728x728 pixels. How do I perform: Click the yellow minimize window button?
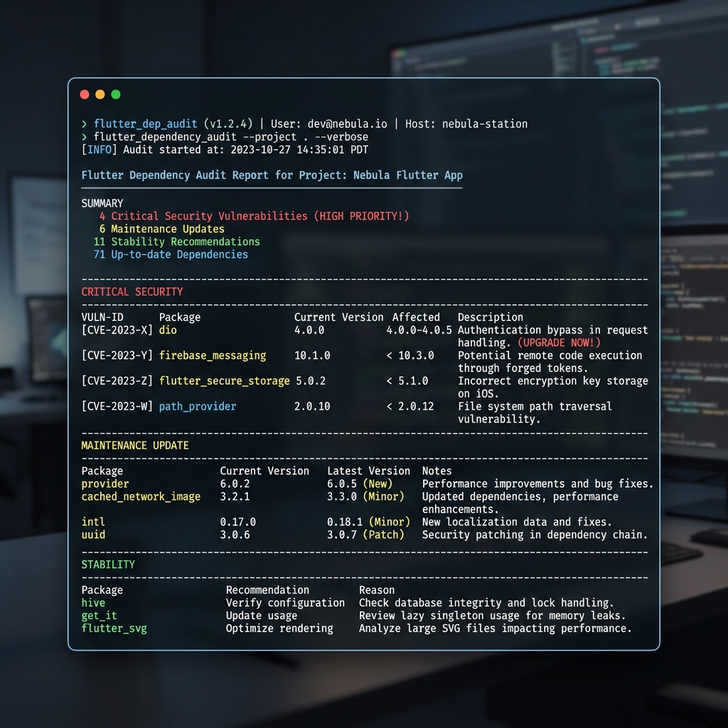point(100,95)
